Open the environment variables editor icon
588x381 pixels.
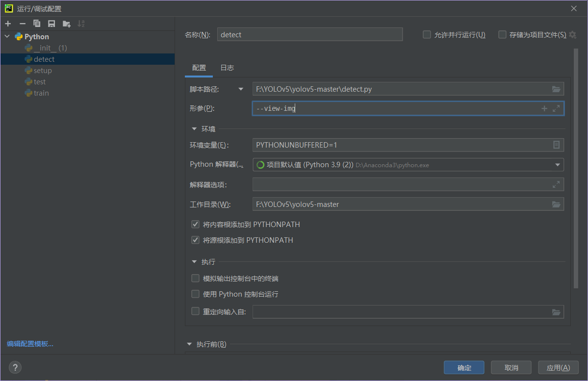[x=556, y=145]
